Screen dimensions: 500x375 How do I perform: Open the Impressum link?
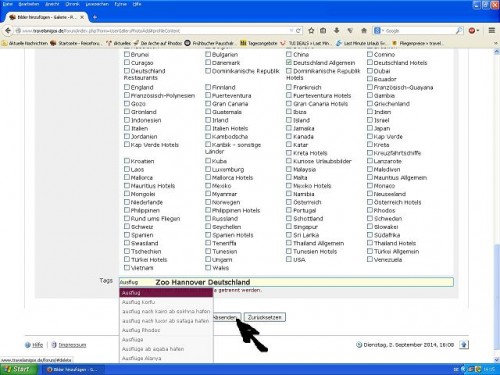pyautogui.click(x=72, y=345)
